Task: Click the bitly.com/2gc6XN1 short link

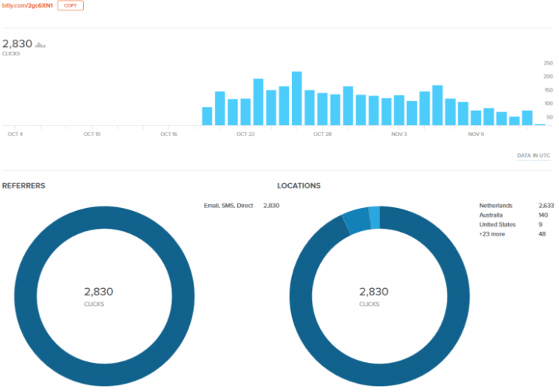Action: [27, 5]
